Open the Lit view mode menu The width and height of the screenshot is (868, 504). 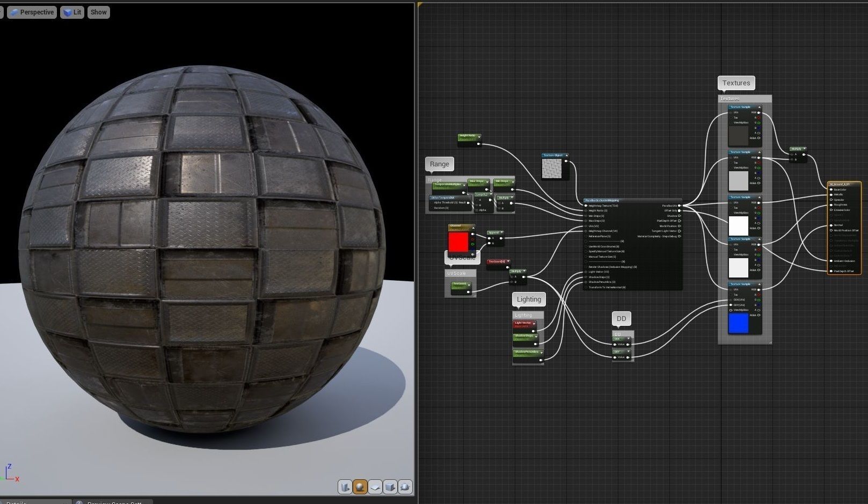click(x=72, y=12)
